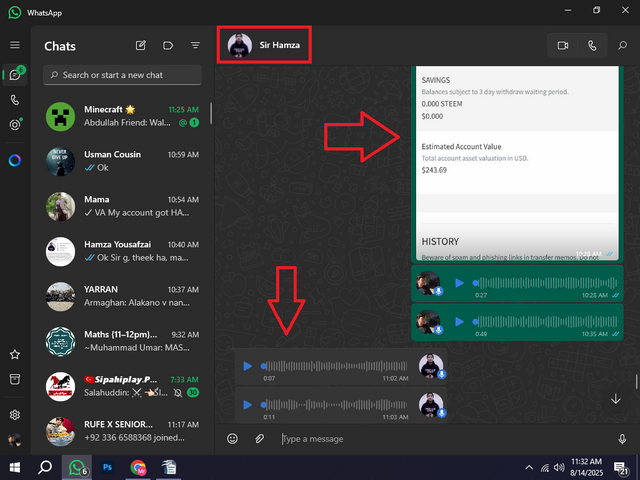Open the volume control in tray
The image size is (640, 480).
pos(559,468)
